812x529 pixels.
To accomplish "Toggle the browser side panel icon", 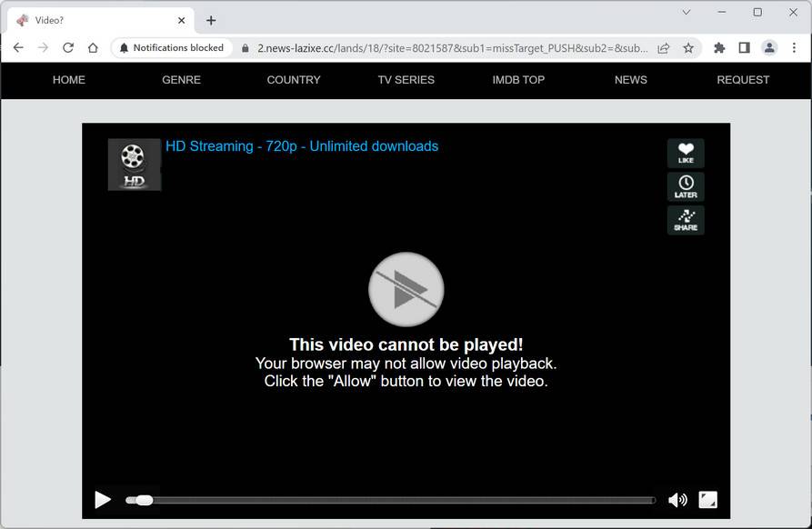I will pos(744,48).
